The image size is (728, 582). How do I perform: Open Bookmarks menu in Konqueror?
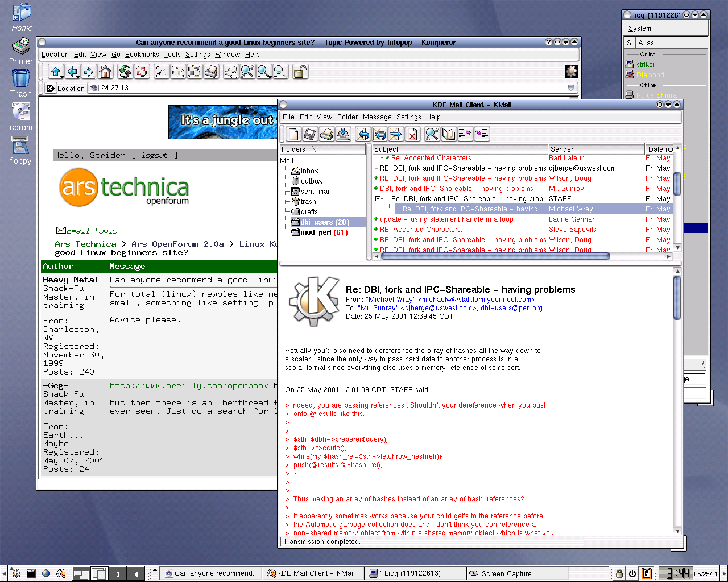(142, 55)
